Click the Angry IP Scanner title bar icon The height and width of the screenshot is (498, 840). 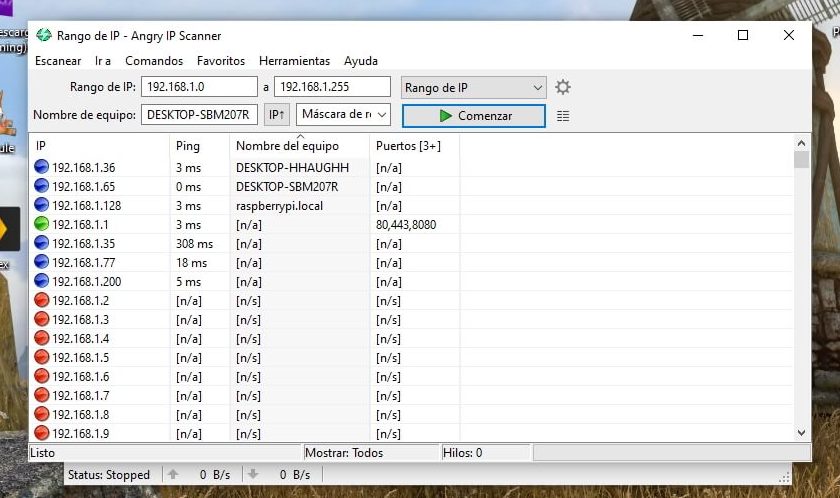pyautogui.click(x=43, y=35)
